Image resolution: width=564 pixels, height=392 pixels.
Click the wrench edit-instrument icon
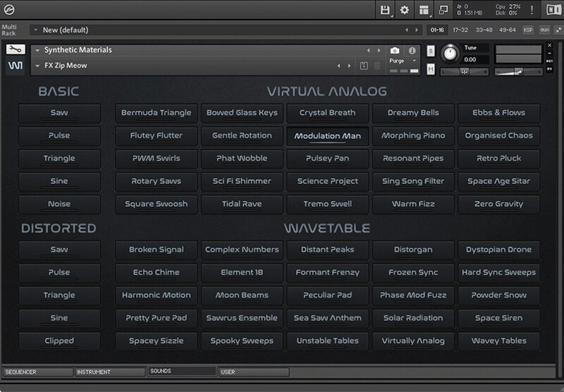(16, 50)
